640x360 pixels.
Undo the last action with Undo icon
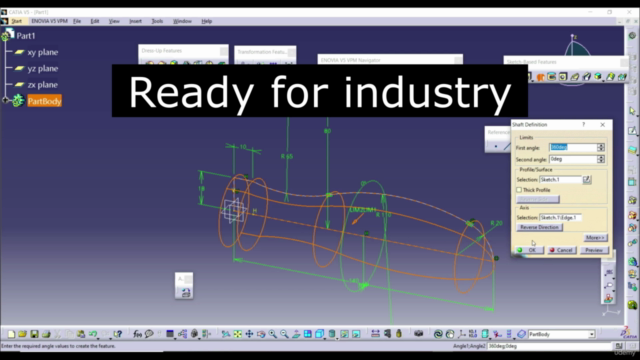(x=93, y=334)
